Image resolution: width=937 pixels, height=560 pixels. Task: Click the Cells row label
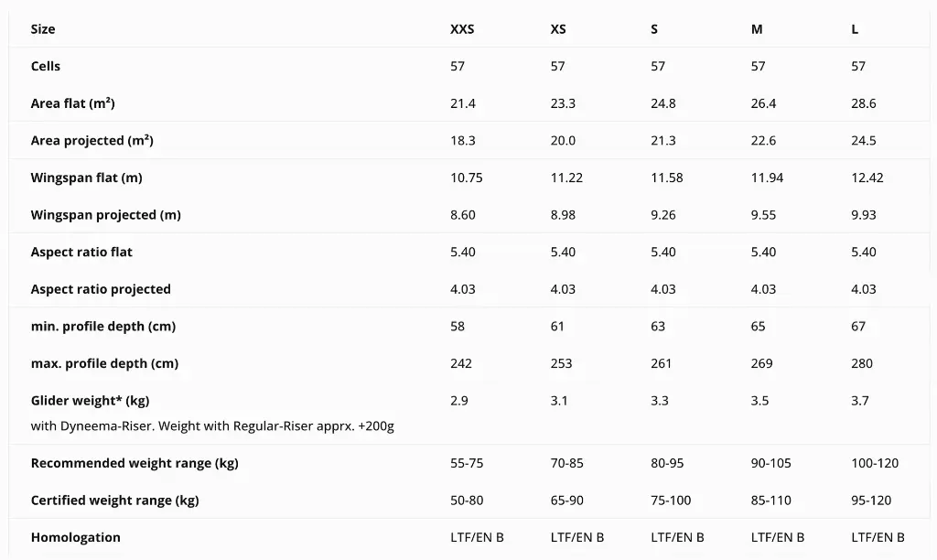[46, 67]
